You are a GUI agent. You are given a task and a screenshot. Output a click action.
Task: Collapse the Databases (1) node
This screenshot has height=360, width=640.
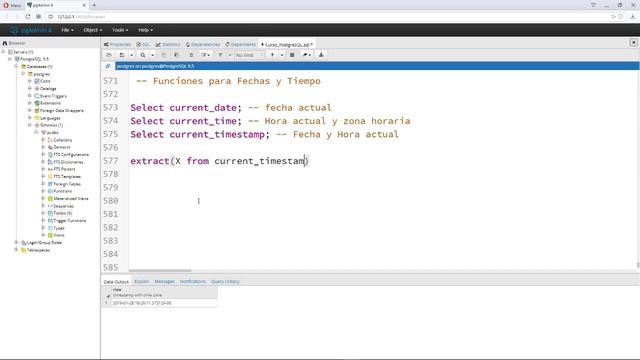16,67
